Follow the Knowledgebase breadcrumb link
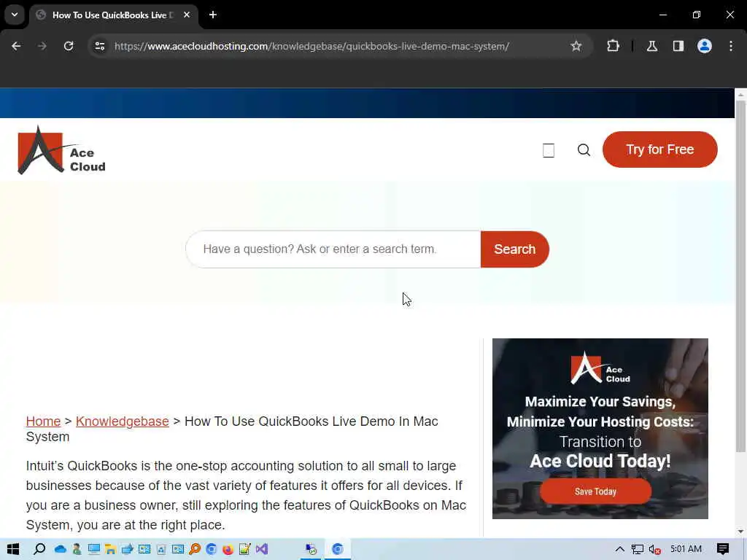The height and width of the screenshot is (560, 747). [123, 421]
